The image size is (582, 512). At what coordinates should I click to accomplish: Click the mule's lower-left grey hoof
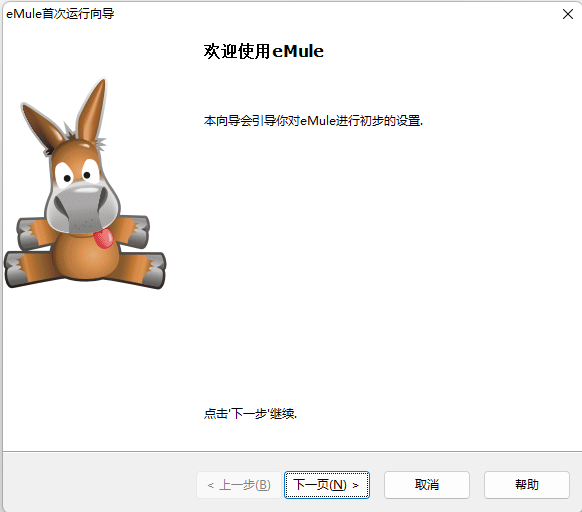[14, 270]
